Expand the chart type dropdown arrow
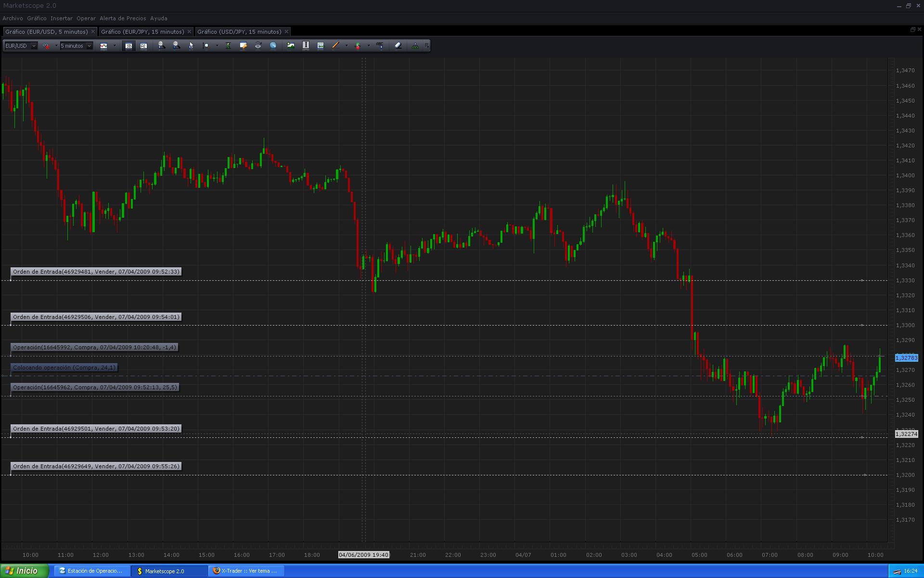 115,46
